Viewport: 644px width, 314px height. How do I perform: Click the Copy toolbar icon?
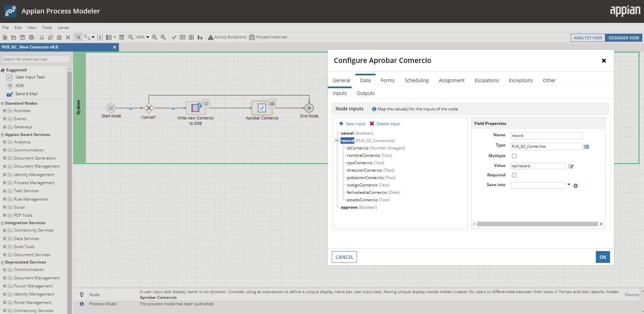[51, 37]
